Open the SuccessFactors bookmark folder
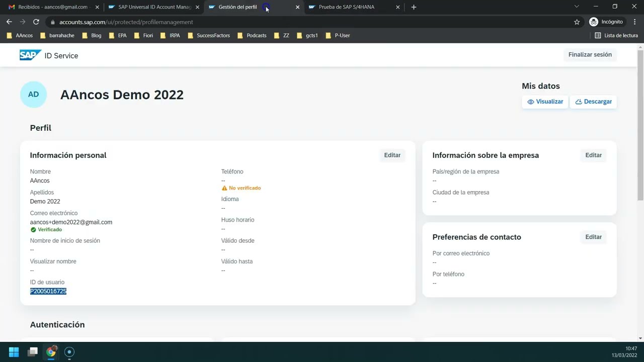The width and height of the screenshot is (644, 362). 209,36
